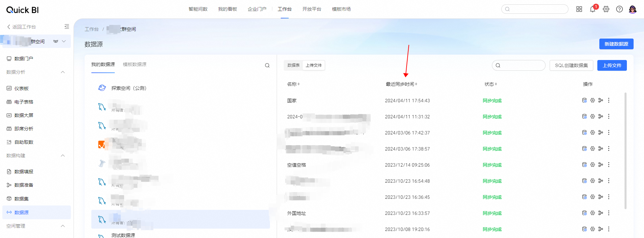Click the help question mark icon

pos(619,9)
